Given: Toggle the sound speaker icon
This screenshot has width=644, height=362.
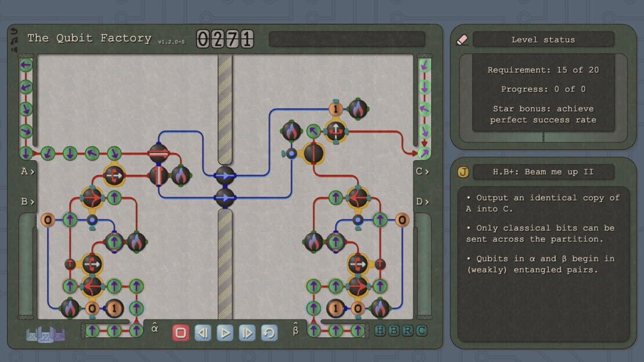Looking at the screenshot, I should [14, 49].
